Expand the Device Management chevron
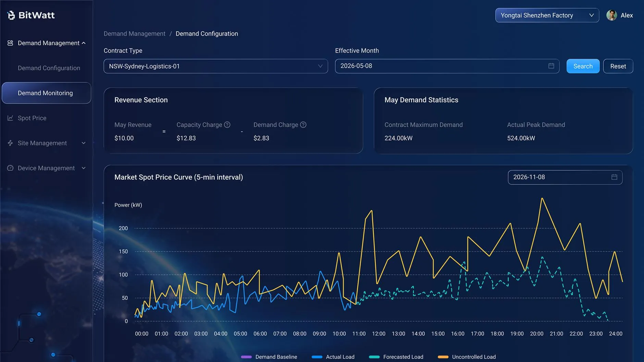Viewport: 644px width, 362px height. click(84, 168)
